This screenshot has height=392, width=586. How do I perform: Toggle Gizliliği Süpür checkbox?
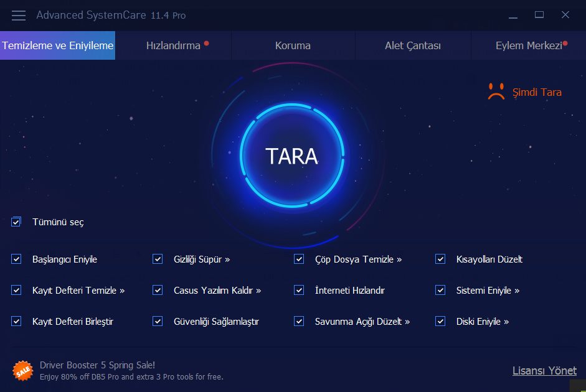pos(158,259)
